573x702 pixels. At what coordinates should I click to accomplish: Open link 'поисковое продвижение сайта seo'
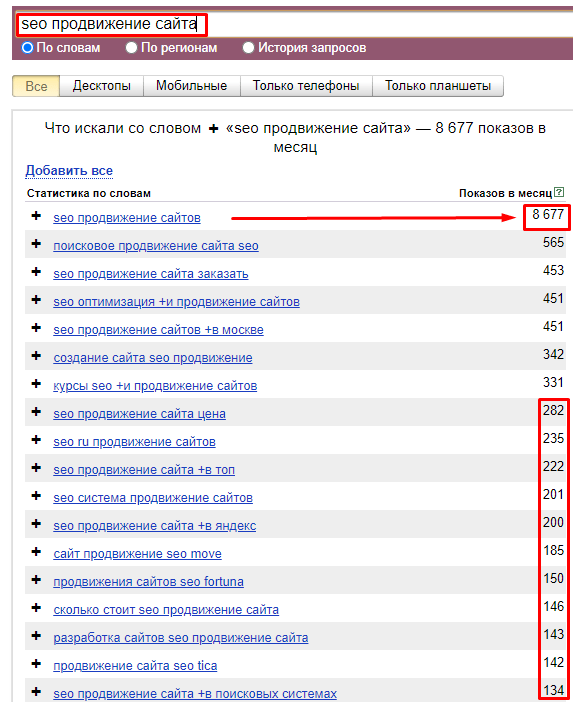(156, 246)
